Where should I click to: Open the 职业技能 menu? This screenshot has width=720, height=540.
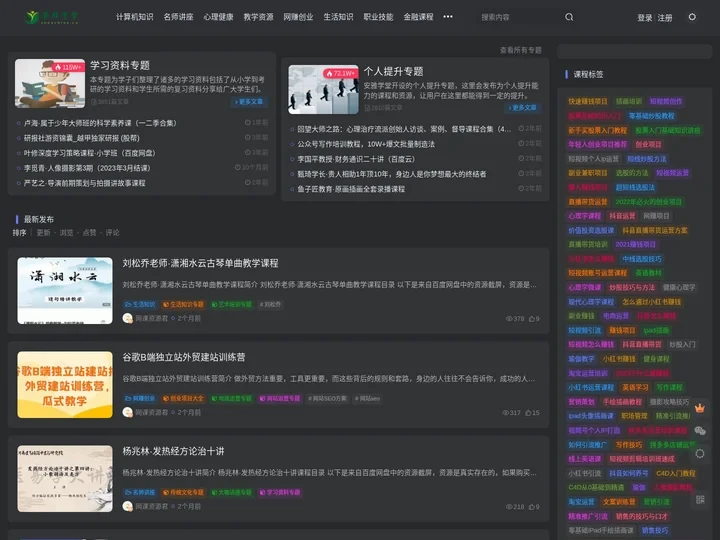coord(378,17)
